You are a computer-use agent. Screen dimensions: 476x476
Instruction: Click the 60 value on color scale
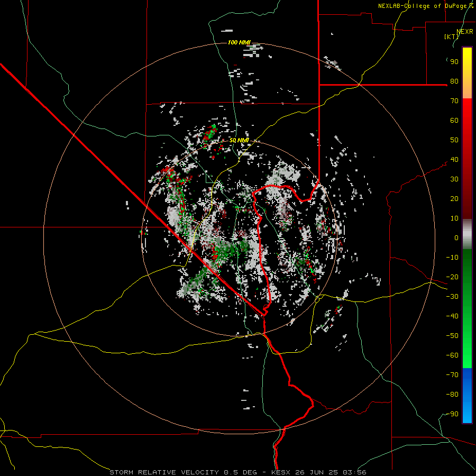tap(454, 120)
